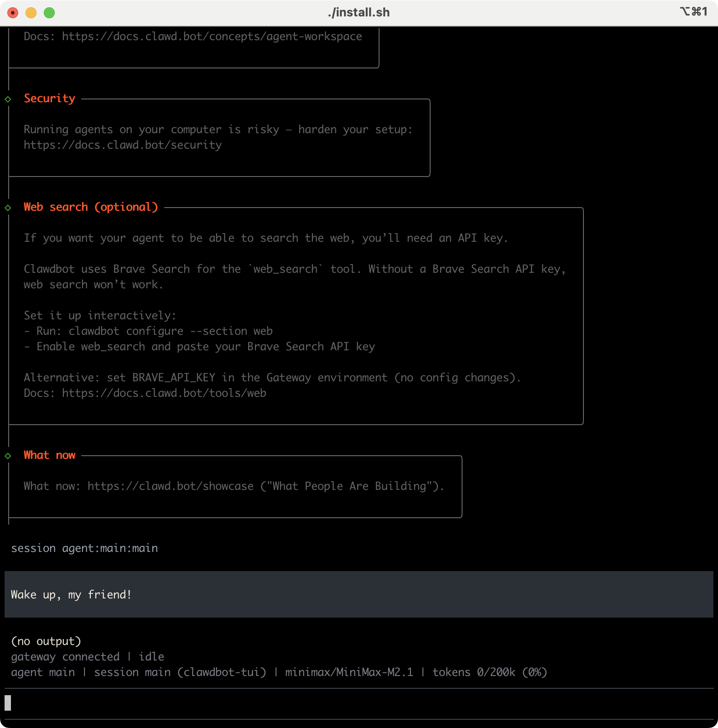Click the green diamond marker beside Security

point(8,99)
